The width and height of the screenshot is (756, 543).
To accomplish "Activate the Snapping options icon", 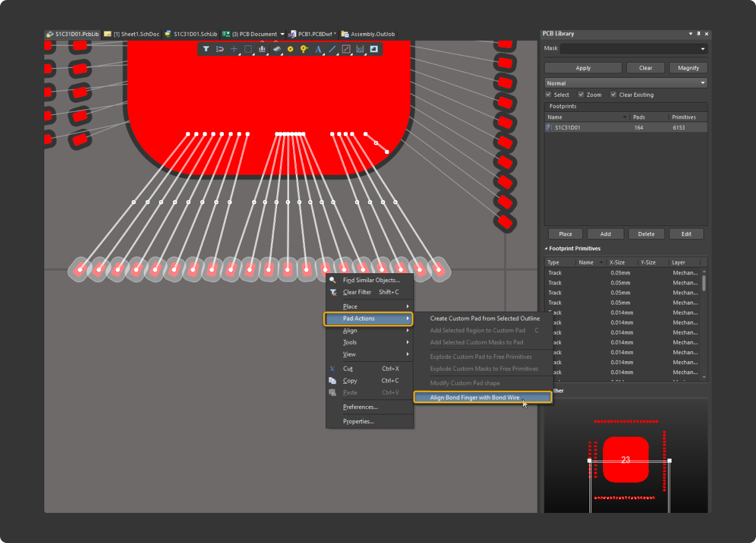I will click(x=220, y=49).
